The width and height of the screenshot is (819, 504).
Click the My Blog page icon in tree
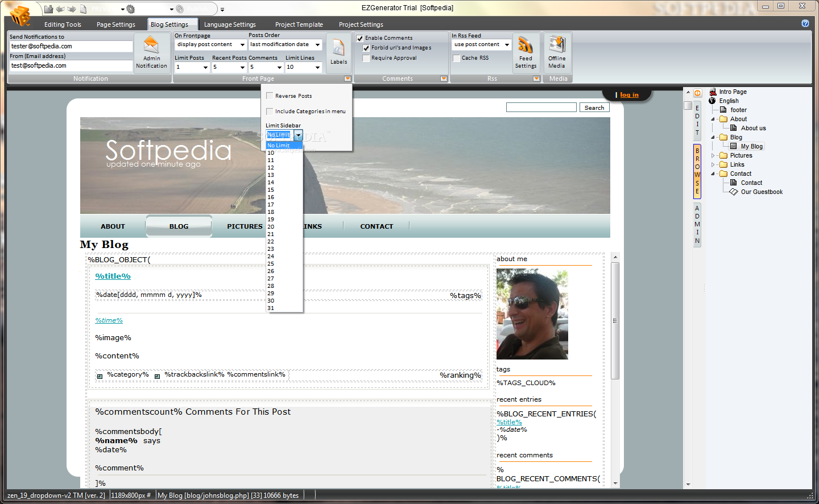point(734,146)
